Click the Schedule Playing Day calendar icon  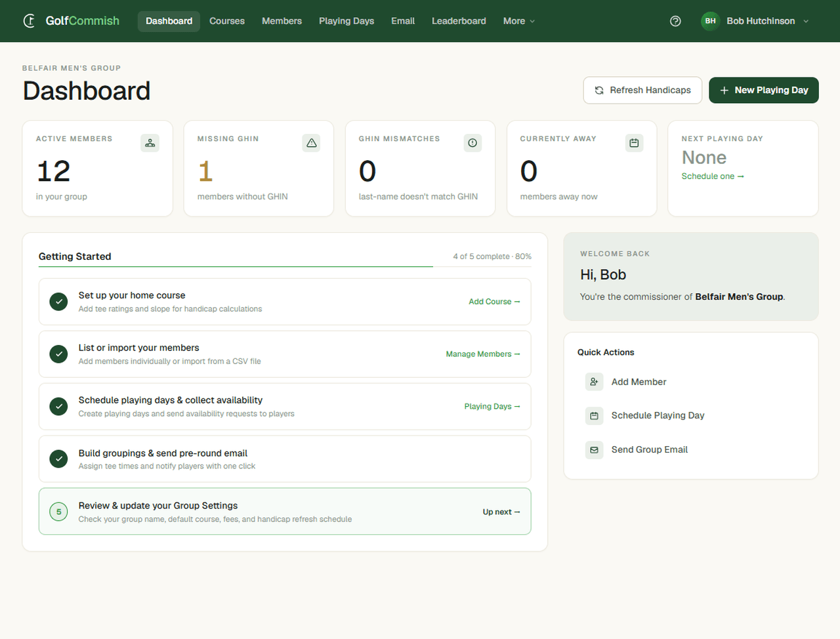pos(594,415)
